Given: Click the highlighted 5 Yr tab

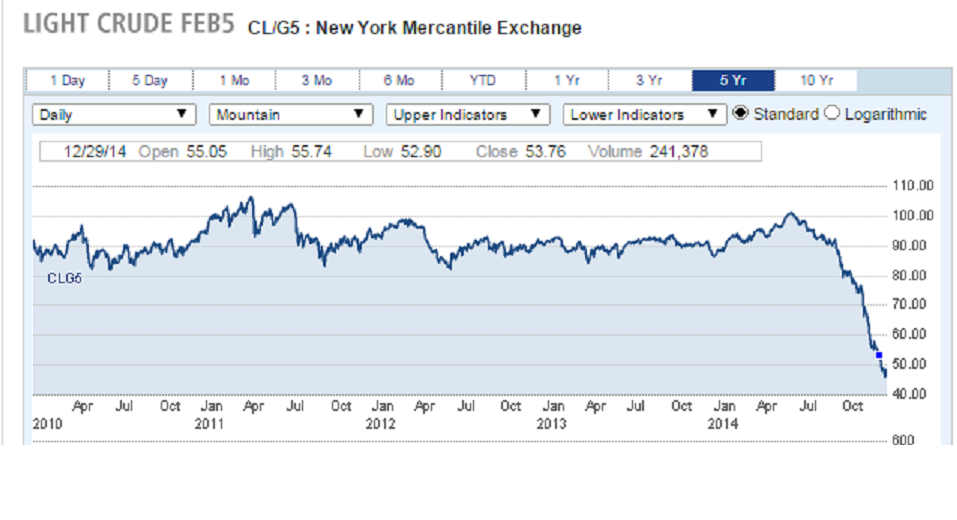Looking at the screenshot, I should tap(732, 81).
